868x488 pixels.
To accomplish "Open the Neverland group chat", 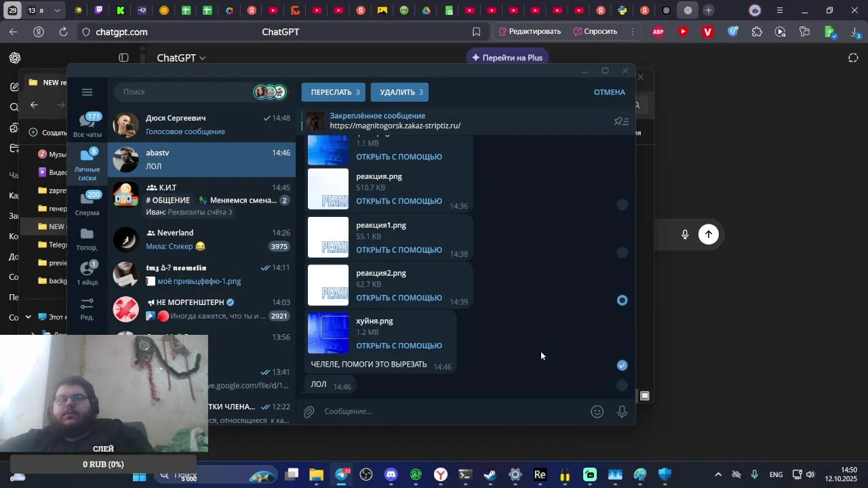I will pyautogui.click(x=201, y=240).
